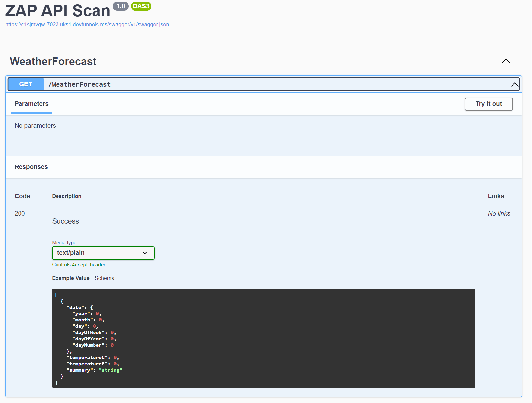Click the Responses heading
This screenshot has width=532, height=403.
[x=31, y=167]
